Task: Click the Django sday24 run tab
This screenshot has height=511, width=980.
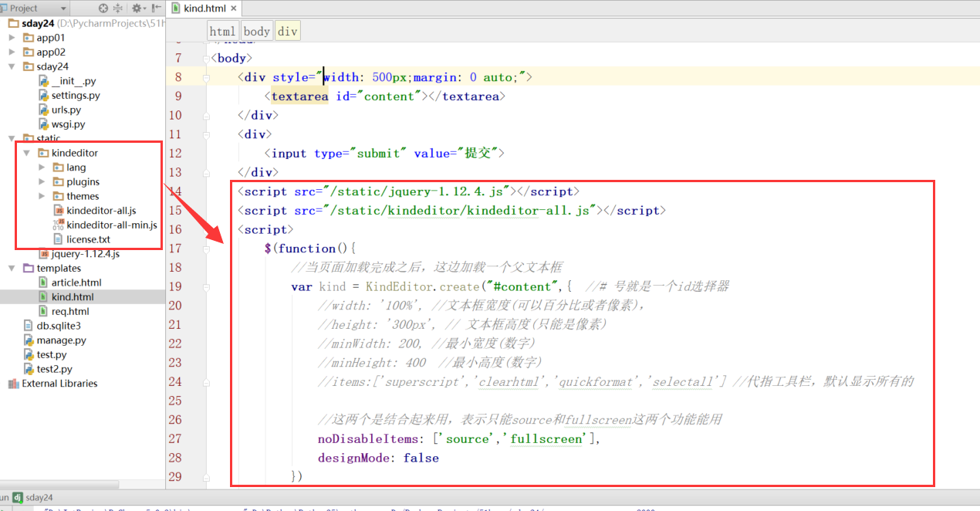Action: click(32, 498)
